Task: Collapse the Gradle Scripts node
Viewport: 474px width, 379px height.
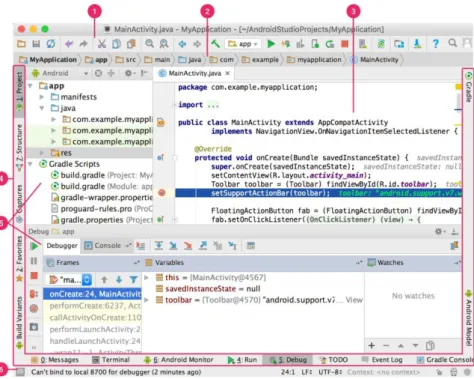Action: coord(30,164)
